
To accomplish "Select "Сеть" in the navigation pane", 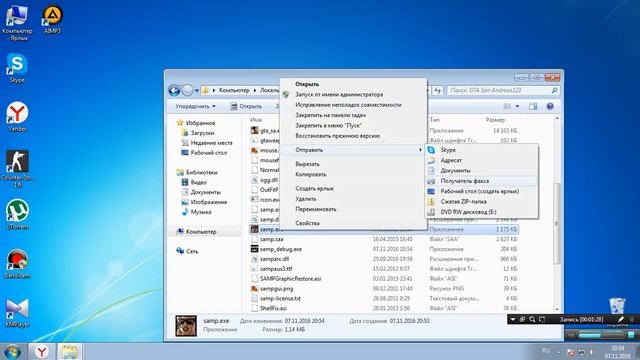I will [187, 251].
